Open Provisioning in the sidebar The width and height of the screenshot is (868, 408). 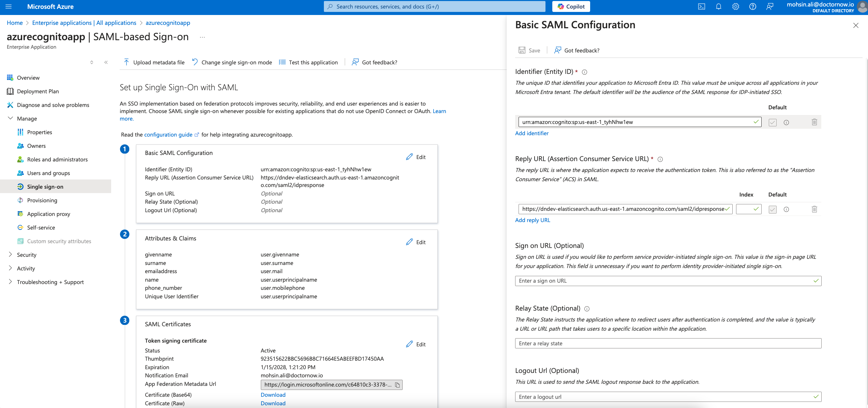tap(42, 200)
